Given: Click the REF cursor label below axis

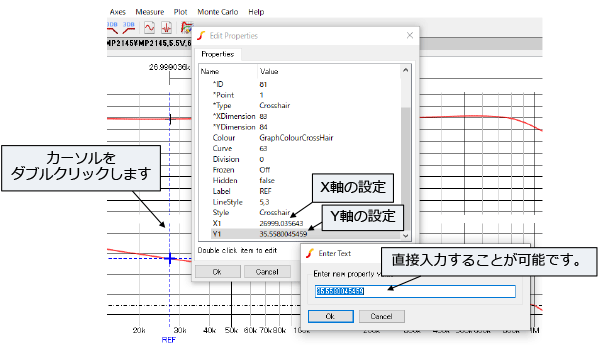Looking at the screenshot, I should coord(168,340).
